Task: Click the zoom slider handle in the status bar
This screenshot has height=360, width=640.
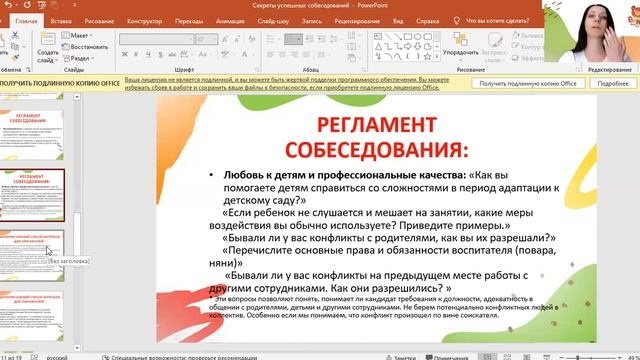Action: 578,358
